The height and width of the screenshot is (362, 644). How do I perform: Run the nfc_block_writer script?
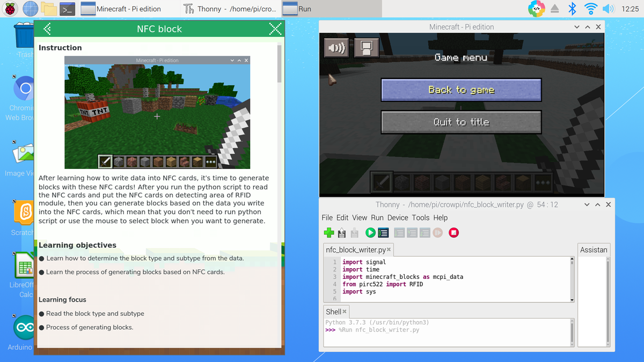coord(370,232)
